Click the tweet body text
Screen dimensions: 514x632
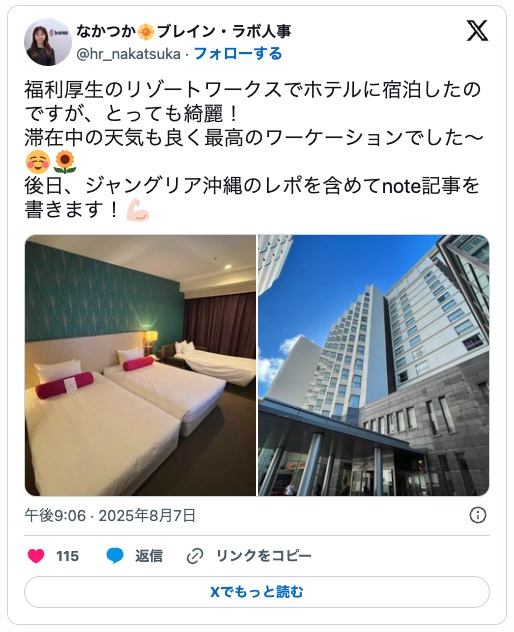pos(254,150)
